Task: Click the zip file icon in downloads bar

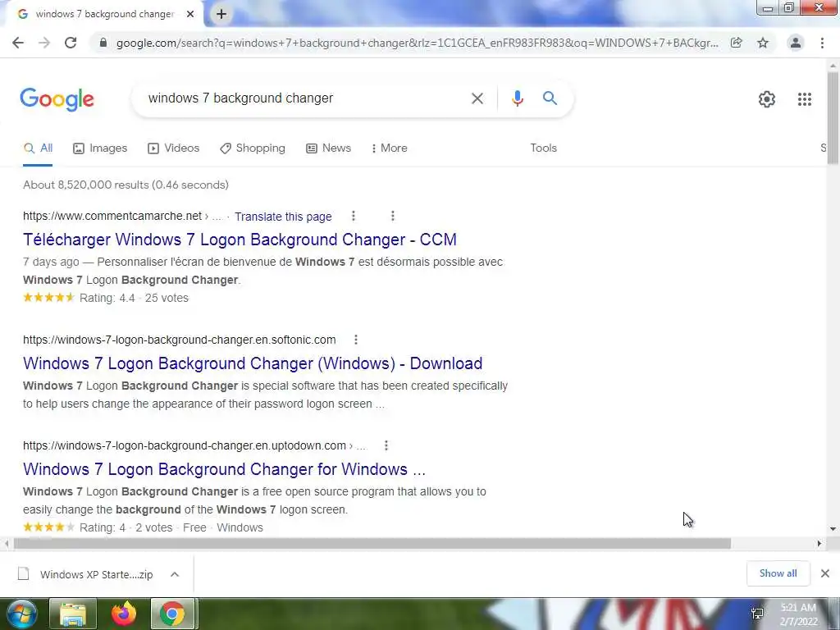Action: (23, 573)
